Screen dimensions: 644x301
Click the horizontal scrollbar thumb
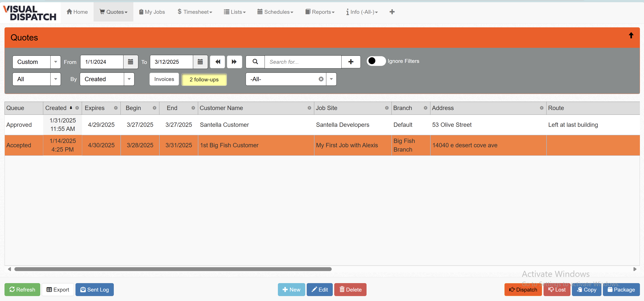[x=173, y=269]
